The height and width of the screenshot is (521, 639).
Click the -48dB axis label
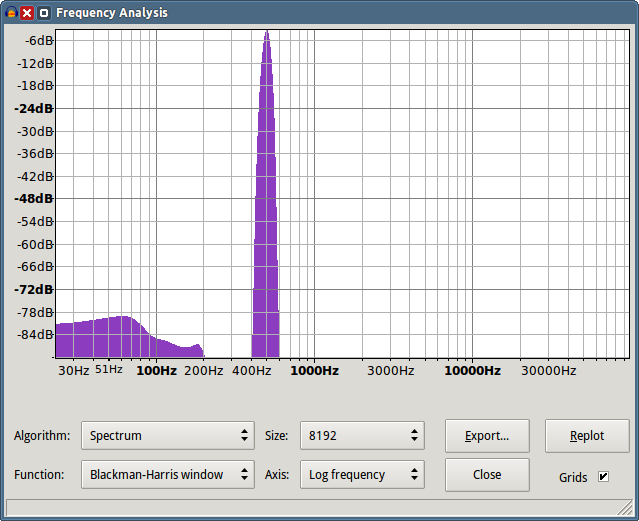[33, 199]
